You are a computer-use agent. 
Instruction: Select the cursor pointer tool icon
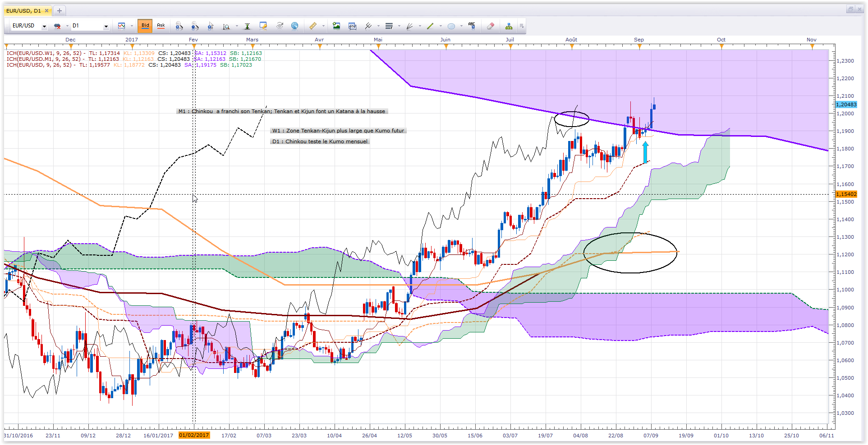(211, 26)
